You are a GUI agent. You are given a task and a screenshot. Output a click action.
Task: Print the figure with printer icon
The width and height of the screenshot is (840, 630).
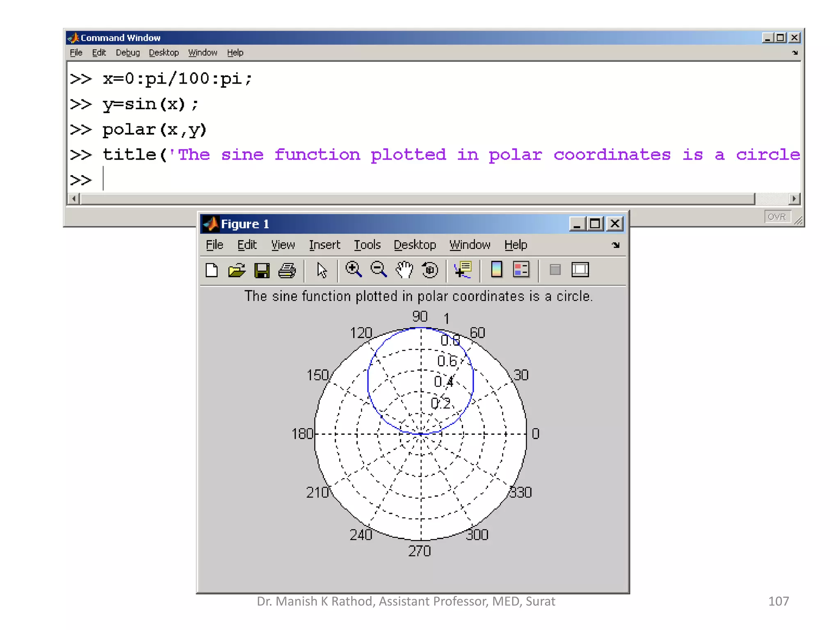tap(287, 270)
